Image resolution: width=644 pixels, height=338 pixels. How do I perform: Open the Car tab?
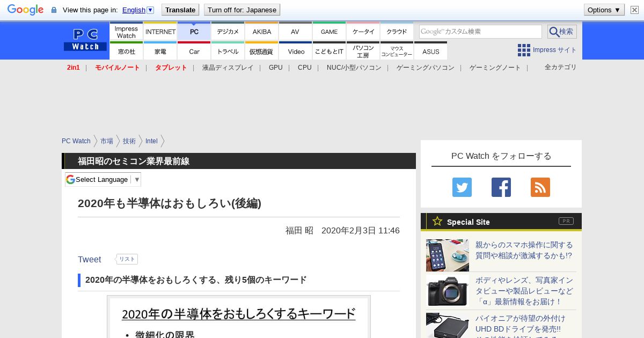[x=194, y=51]
